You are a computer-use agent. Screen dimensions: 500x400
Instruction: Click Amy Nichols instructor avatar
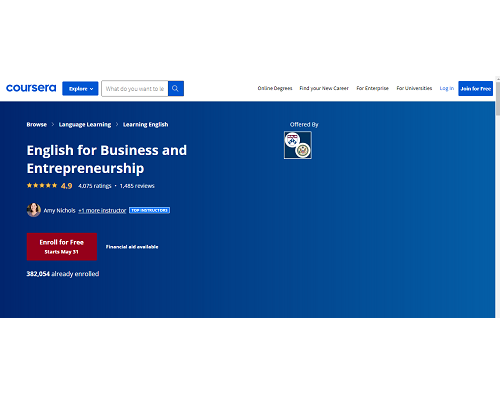click(x=34, y=210)
